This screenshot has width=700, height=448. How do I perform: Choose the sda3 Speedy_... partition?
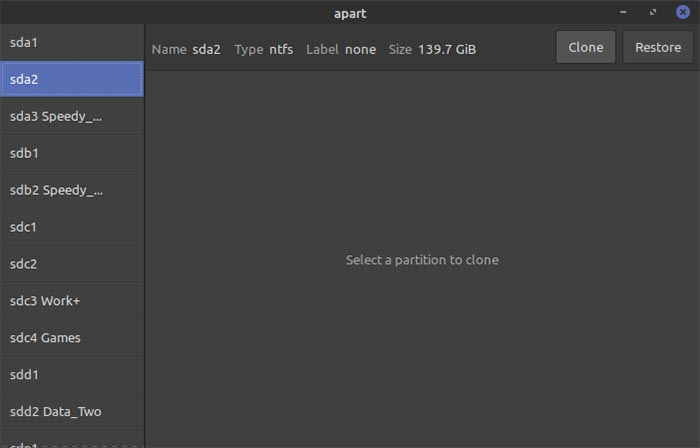72,116
